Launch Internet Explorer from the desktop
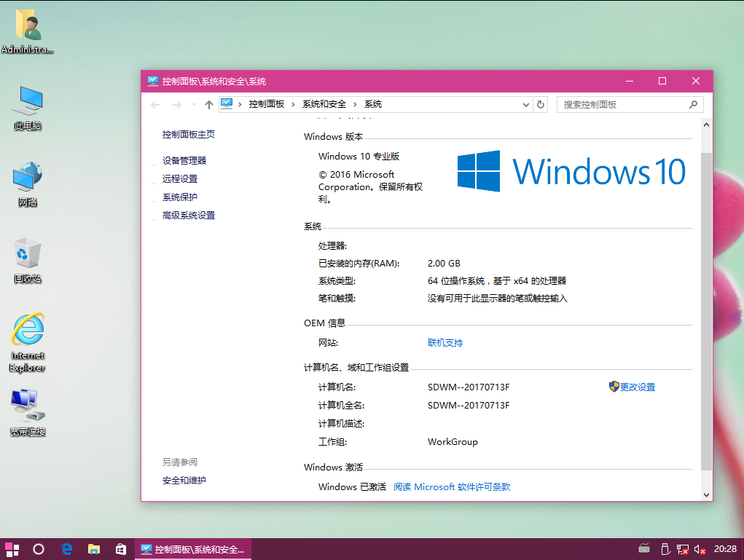This screenshot has height=560, width=744. [28, 342]
